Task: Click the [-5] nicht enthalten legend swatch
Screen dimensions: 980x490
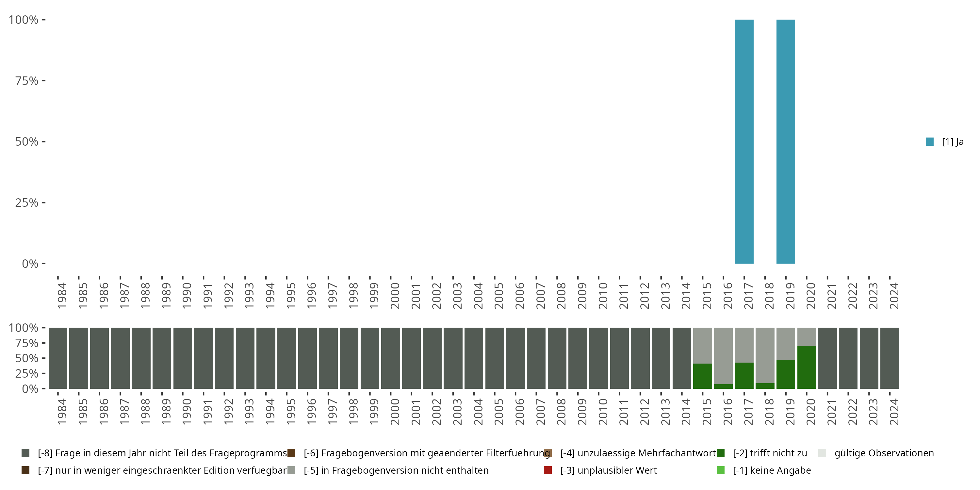Action: (291, 470)
